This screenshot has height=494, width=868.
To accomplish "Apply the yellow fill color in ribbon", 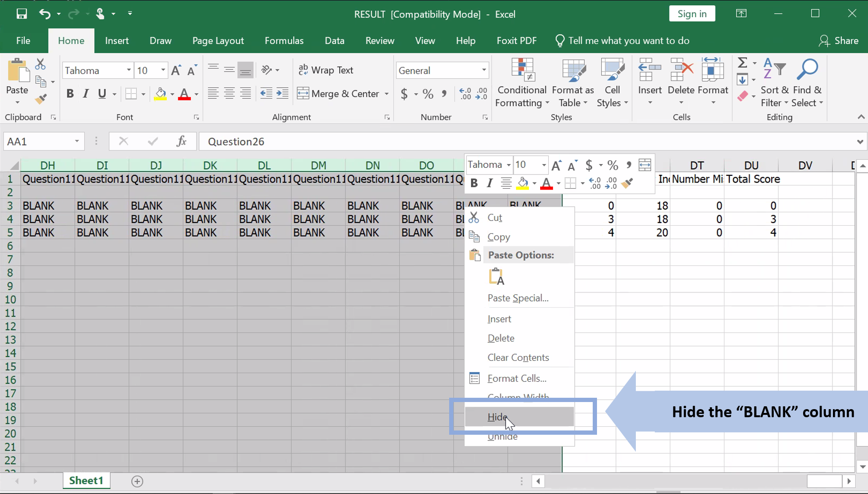I will (x=161, y=94).
